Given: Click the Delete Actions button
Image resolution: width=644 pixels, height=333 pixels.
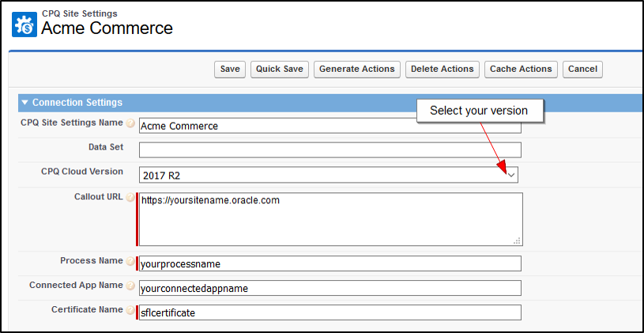Looking at the screenshot, I should pos(442,70).
